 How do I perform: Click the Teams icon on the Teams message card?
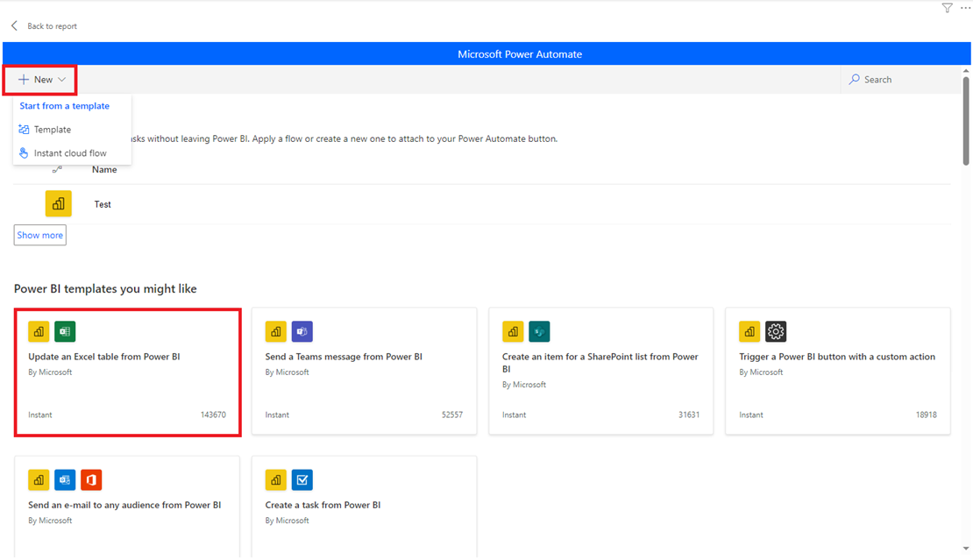click(302, 331)
